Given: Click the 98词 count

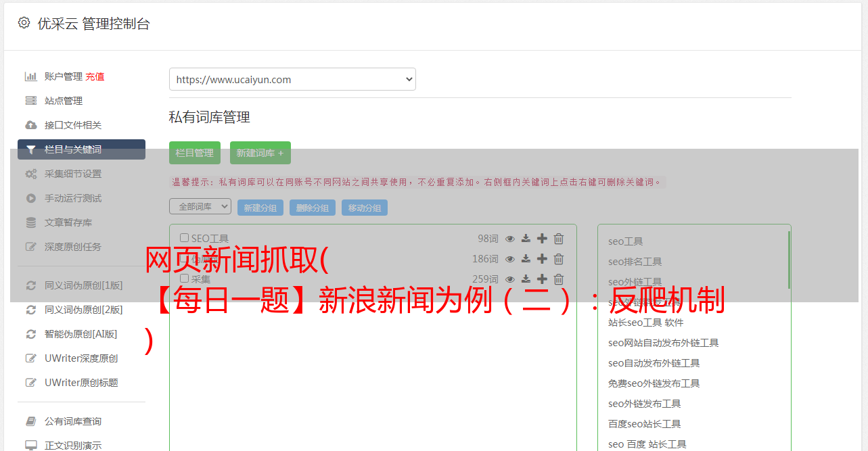Looking at the screenshot, I should [488, 239].
